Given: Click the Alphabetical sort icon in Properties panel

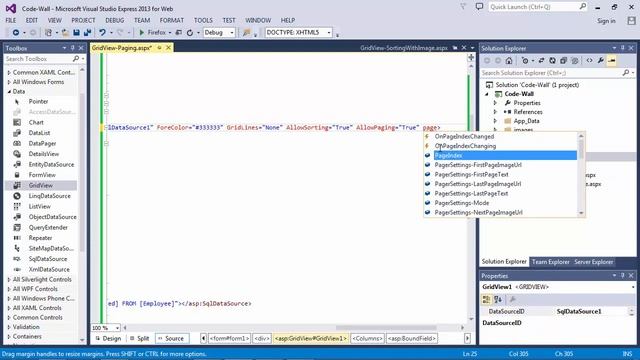Looking at the screenshot, I should pyautogui.click(x=498, y=300).
